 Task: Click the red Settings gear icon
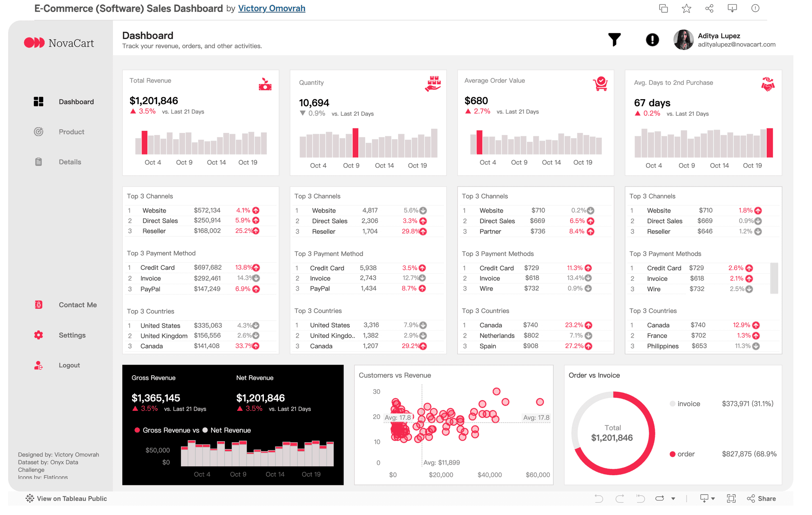(x=39, y=335)
